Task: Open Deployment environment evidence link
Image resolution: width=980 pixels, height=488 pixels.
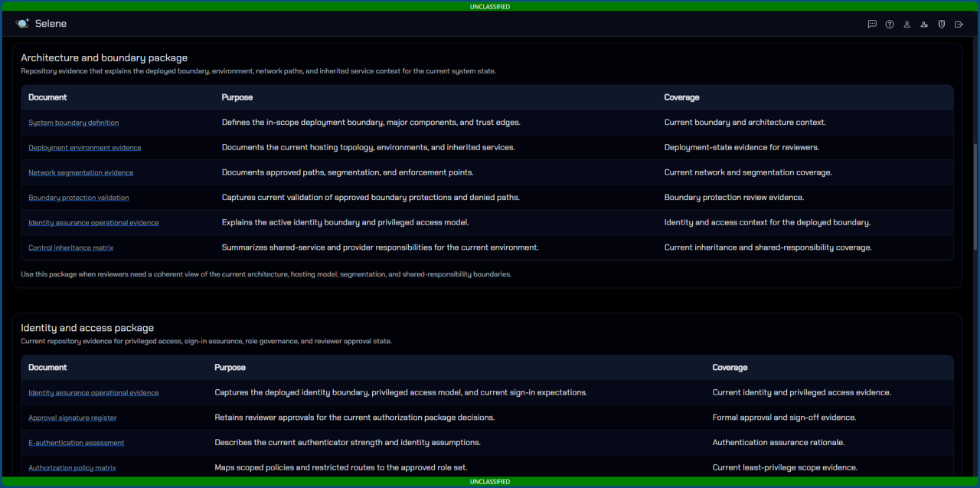Action: (x=85, y=148)
